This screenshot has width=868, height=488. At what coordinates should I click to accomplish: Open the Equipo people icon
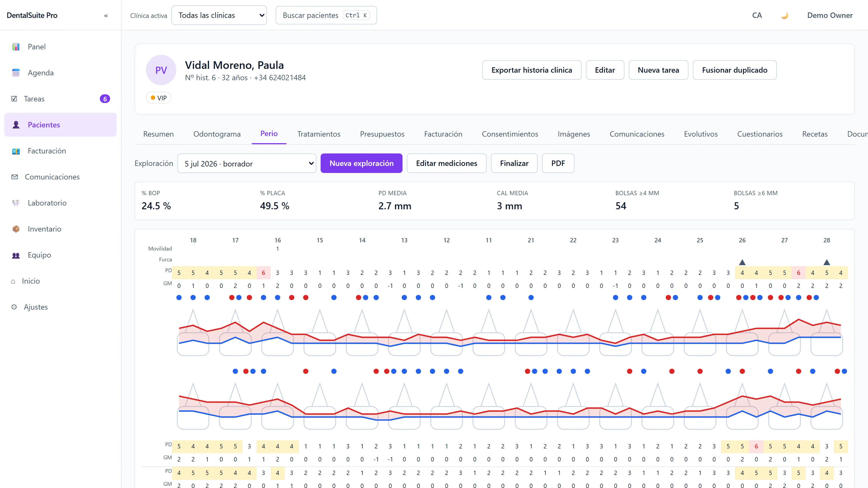pos(16,255)
